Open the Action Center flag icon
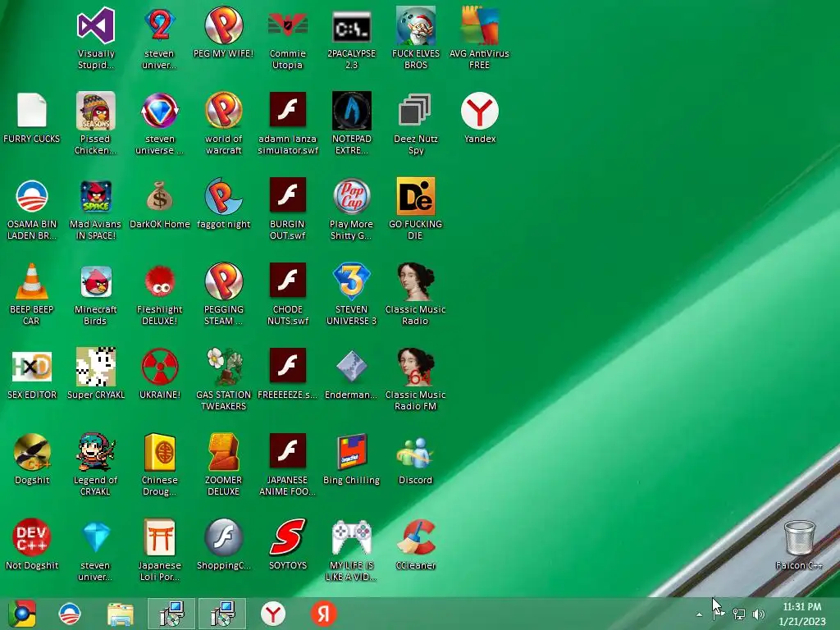Viewport: 840px width, 630px height. [x=719, y=614]
